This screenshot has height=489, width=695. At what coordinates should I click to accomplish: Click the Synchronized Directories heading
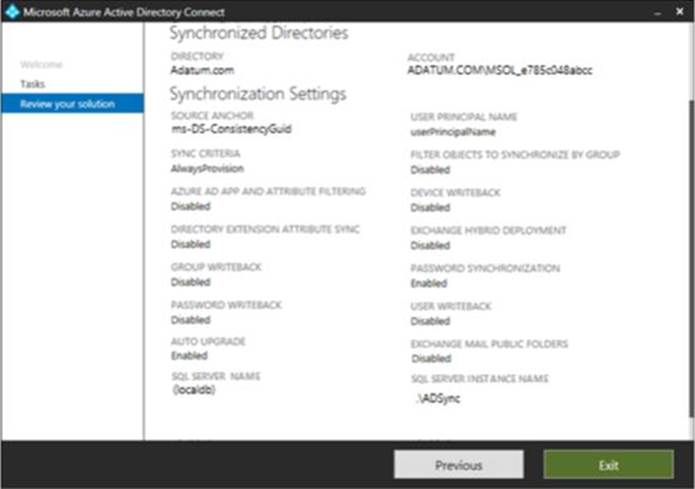pyautogui.click(x=259, y=33)
